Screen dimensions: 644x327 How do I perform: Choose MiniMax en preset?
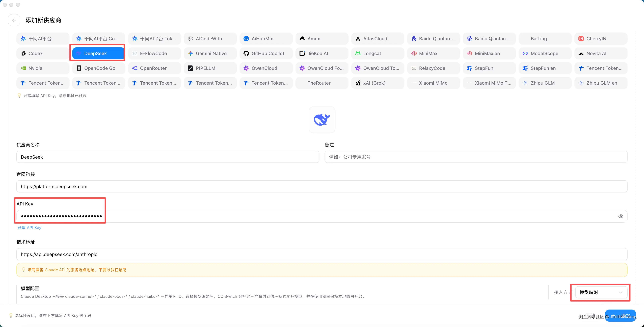pyautogui.click(x=489, y=53)
